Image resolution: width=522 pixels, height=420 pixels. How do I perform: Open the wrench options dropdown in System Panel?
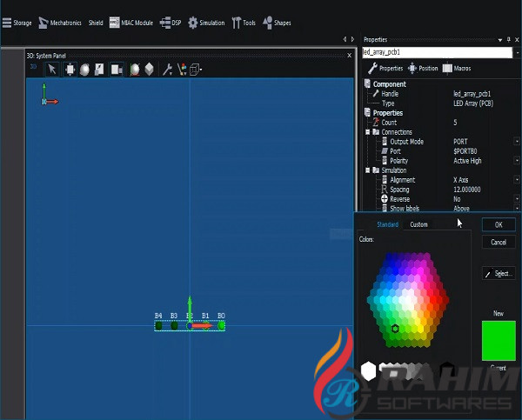(x=167, y=70)
